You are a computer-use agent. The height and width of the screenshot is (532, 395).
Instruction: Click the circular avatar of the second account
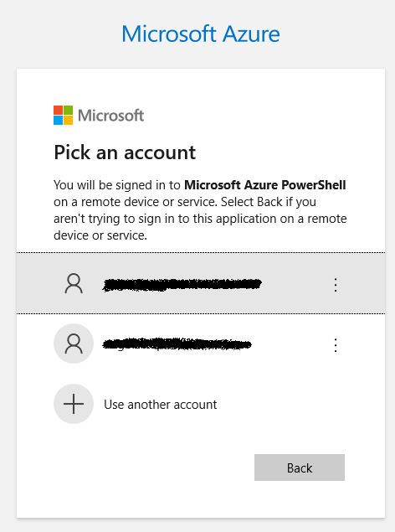pos(74,343)
